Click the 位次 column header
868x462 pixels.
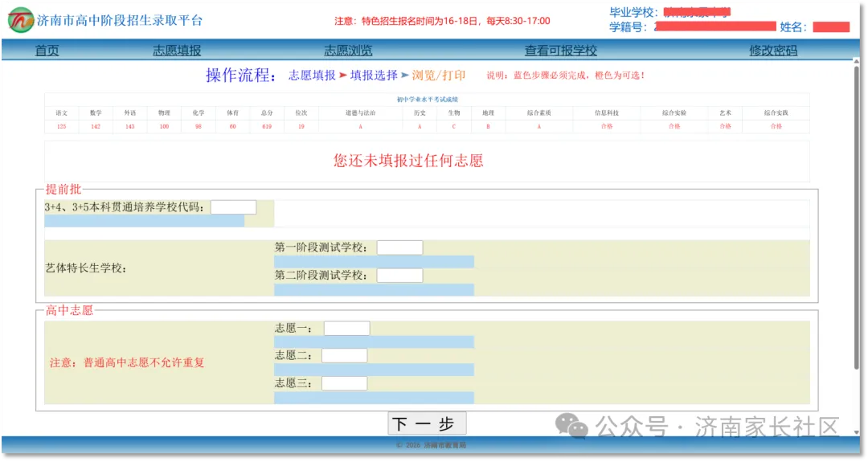click(301, 112)
